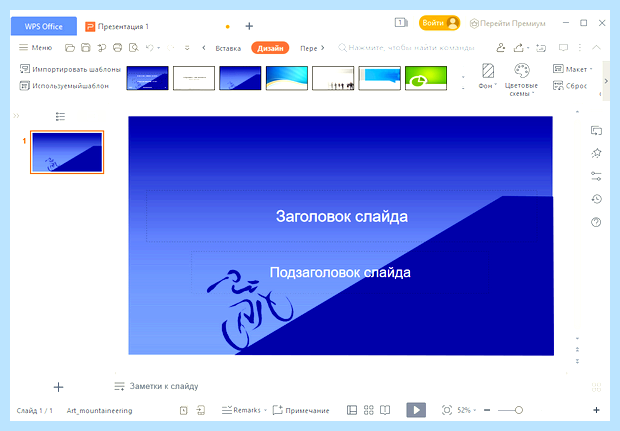The width and height of the screenshot is (620, 431).
Task: Click Импортировать шаблоны button
Action: (70, 69)
